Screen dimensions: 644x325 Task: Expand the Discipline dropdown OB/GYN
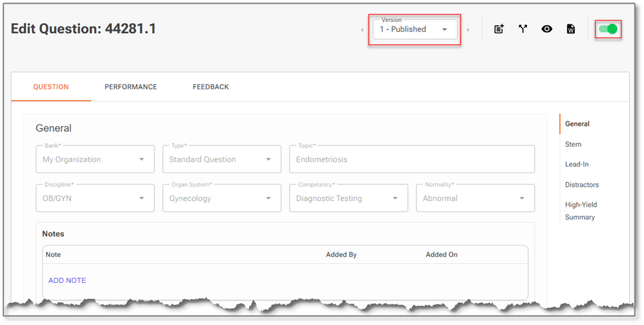tap(95, 198)
